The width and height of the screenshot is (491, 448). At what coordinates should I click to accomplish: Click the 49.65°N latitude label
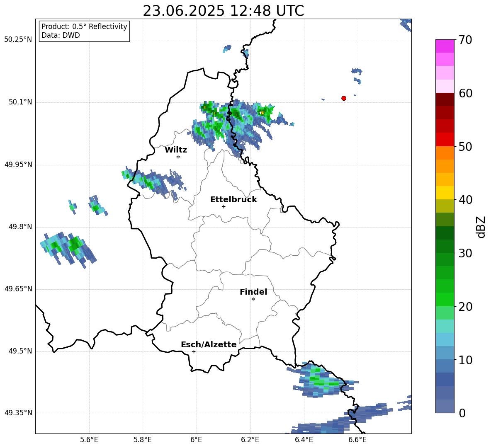(x=18, y=289)
